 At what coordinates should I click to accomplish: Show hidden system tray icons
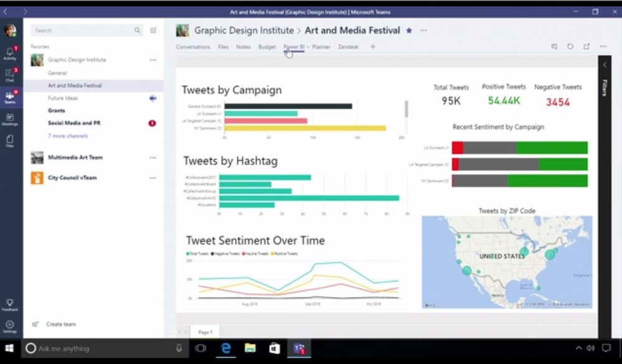click(x=578, y=348)
